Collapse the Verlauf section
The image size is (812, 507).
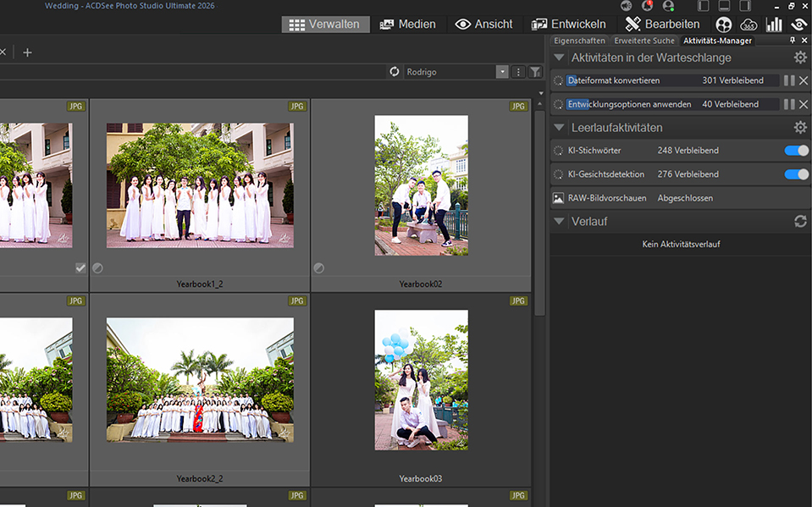point(559,221)
